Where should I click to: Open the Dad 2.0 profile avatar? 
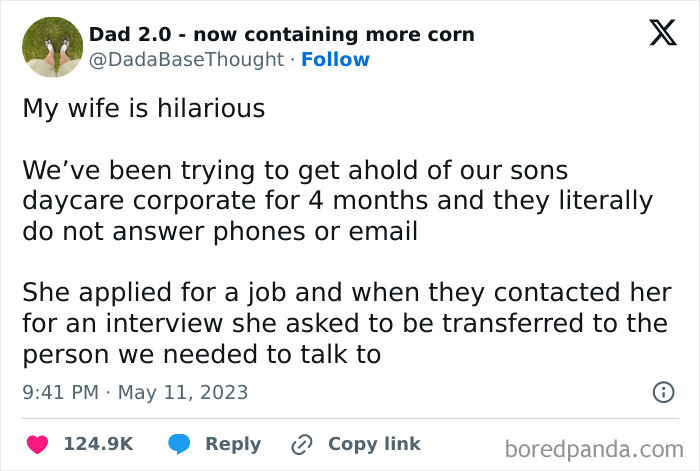tap(52, 47)
